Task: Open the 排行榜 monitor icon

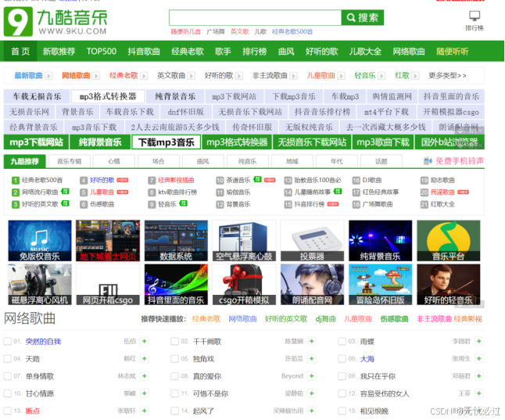Action: click(x=474, y=16)
